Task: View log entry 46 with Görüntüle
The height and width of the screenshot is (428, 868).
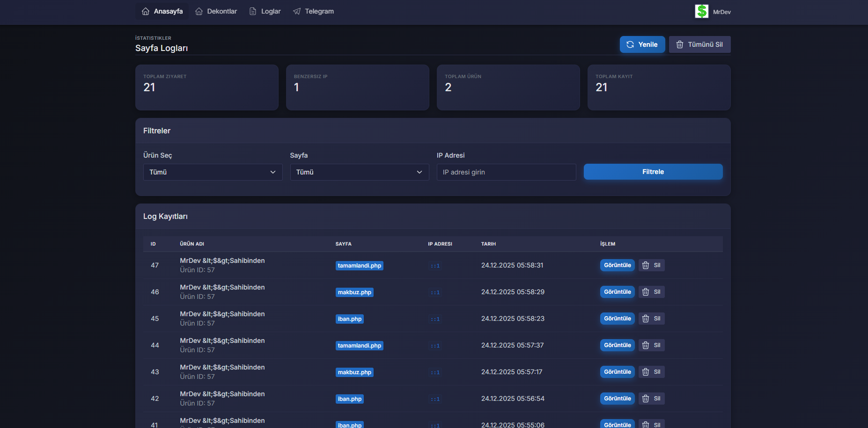Action: click(x=618, y=292)
